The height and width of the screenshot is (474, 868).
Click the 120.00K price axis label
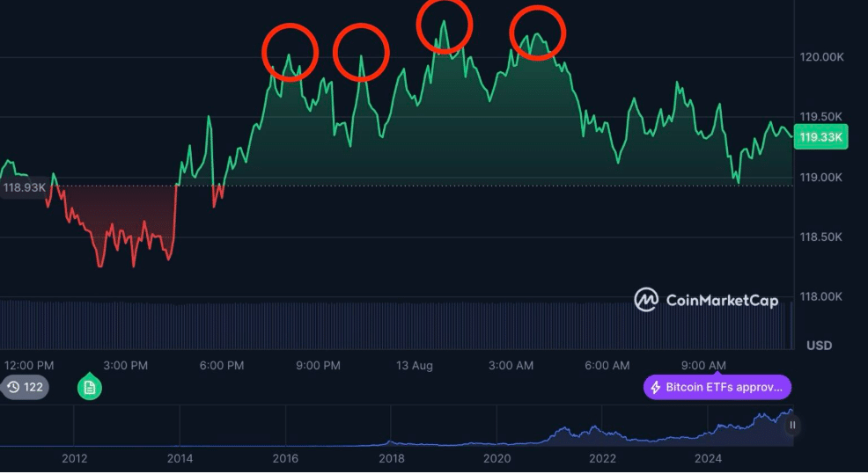[821, 57]
